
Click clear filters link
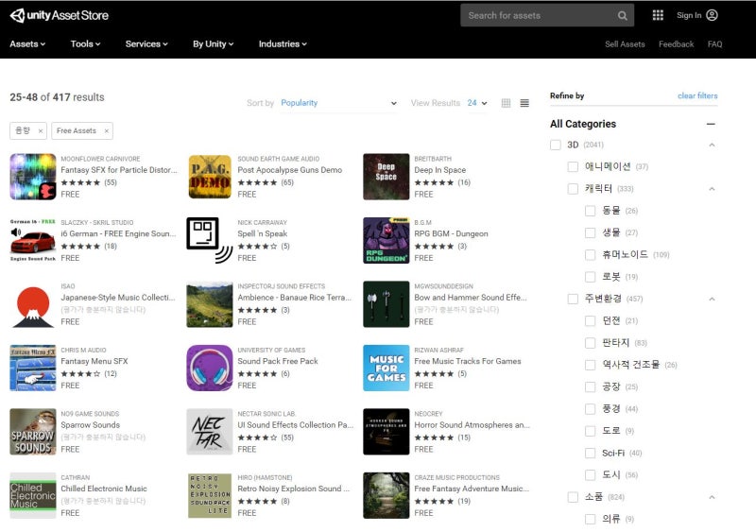(x=697, y=95)
